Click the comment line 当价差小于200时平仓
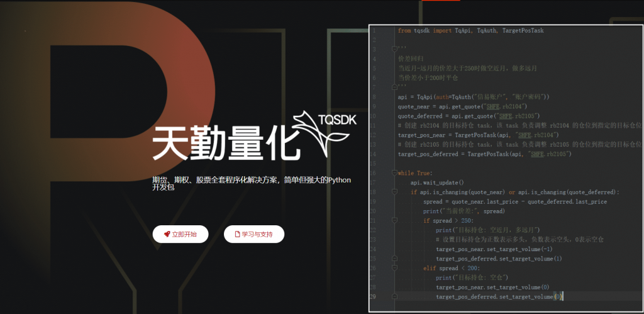 coord(428,77)
